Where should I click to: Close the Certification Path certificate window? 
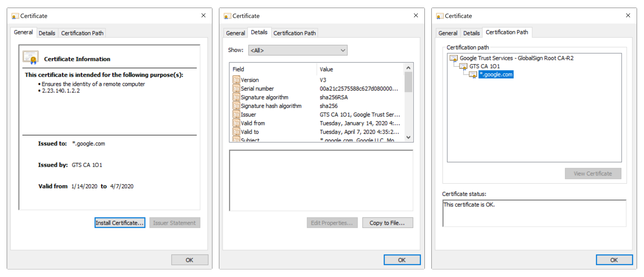pos(628,15)
